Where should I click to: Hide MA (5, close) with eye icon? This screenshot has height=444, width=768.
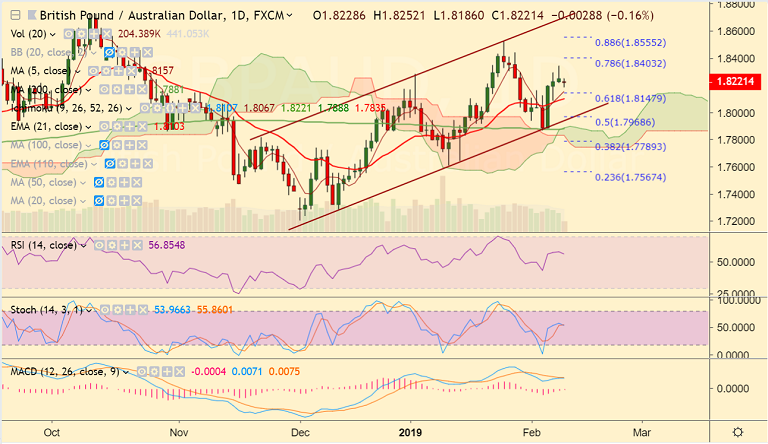pos(94,71)
